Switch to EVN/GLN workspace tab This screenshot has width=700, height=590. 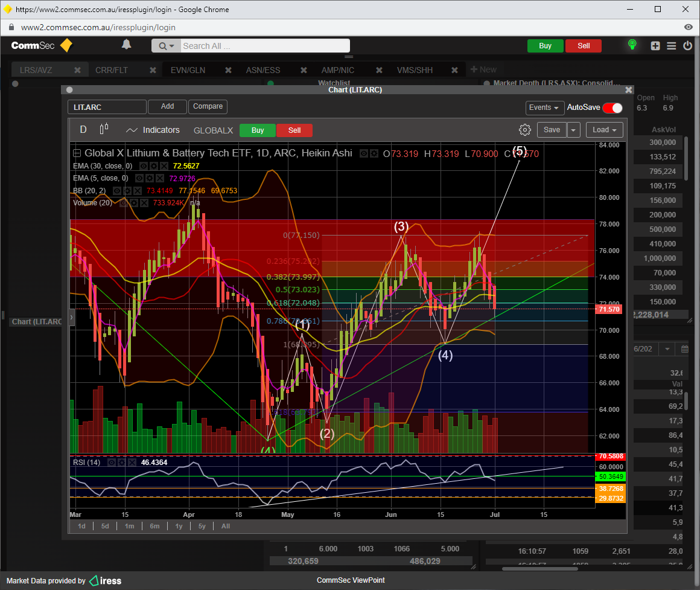click(x=188, y=70)
